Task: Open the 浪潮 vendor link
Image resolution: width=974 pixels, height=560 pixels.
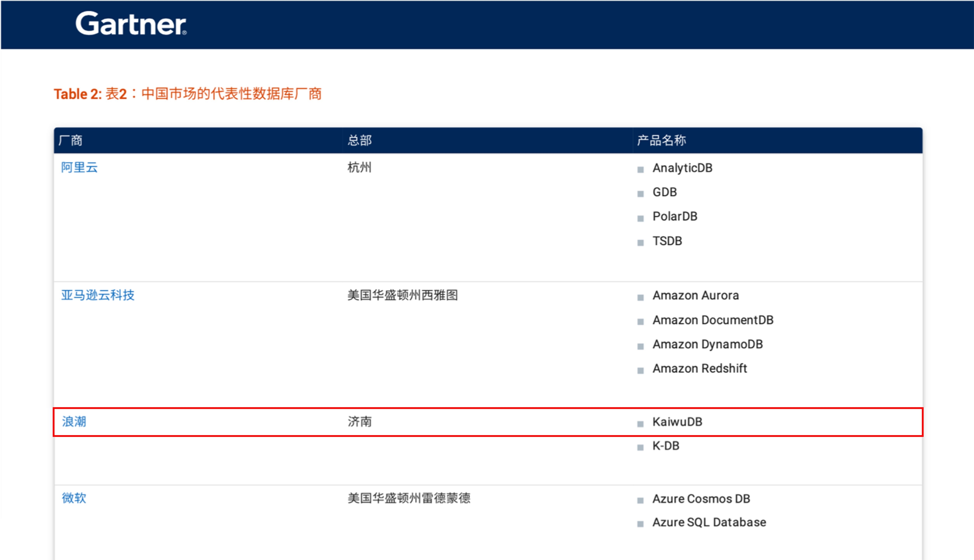Action: coord(74,421)
